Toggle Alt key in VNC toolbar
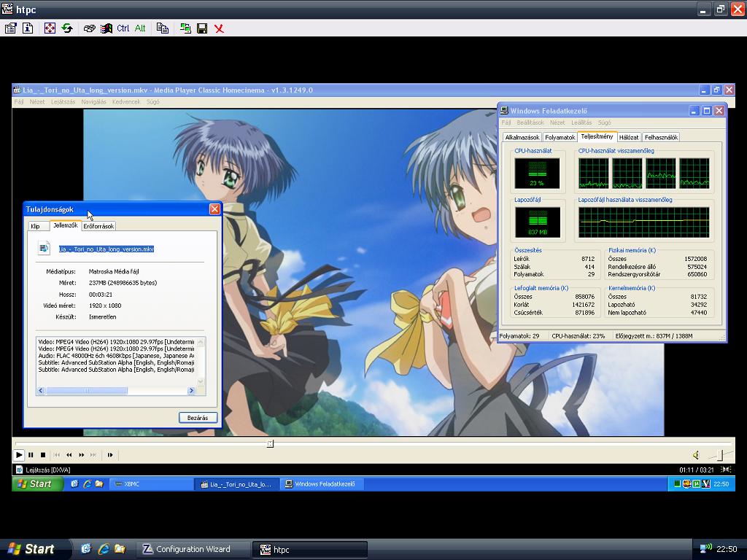Image resolution: width=747 pixels, height=560 pixels. click(x=140, y=28)
